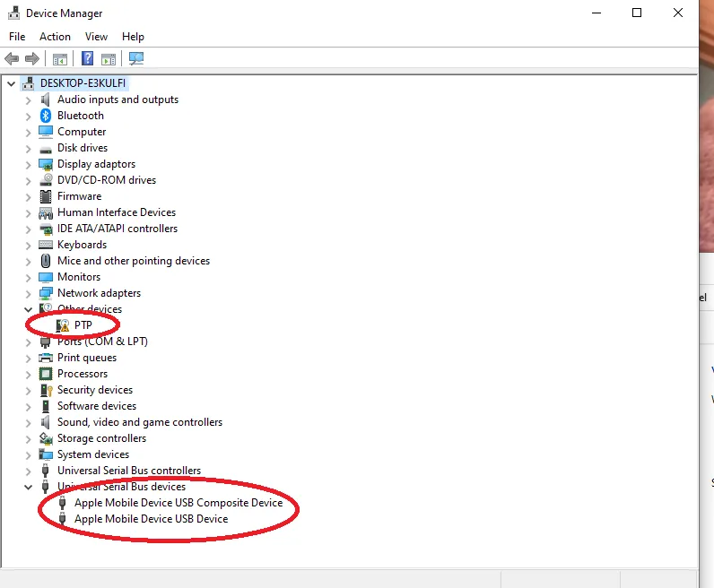
Task: Click the Back arrow toolbar icon
Action: (x=12, y=58)
